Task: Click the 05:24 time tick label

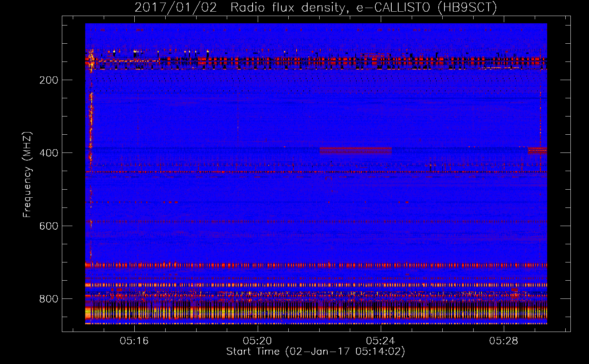Action: point(381,341)
